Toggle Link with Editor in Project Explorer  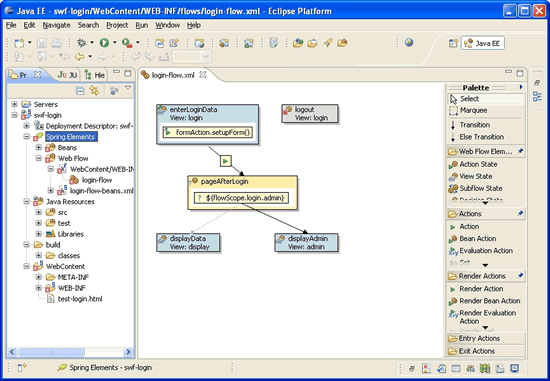pyautogui.click(x=94, y=91)
